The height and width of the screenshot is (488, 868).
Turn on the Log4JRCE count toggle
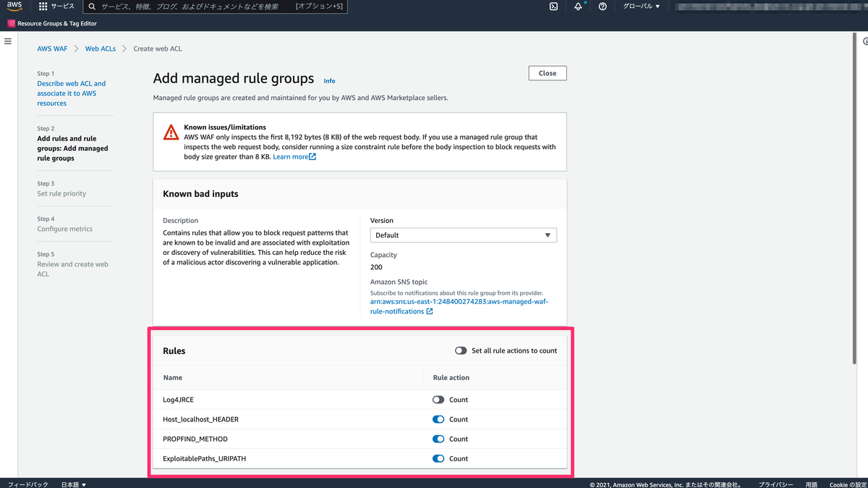tap(437, 399)
